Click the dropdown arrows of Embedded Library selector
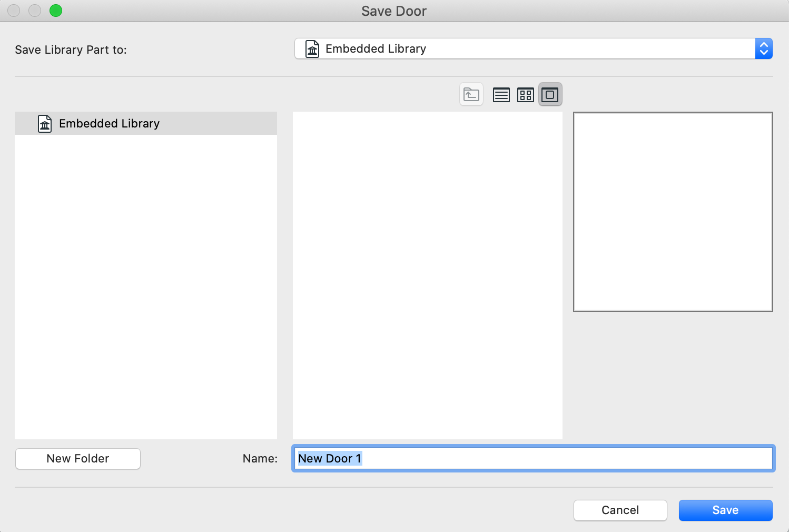The width and height of the screenshot is (789, 532). click(764, 48)
